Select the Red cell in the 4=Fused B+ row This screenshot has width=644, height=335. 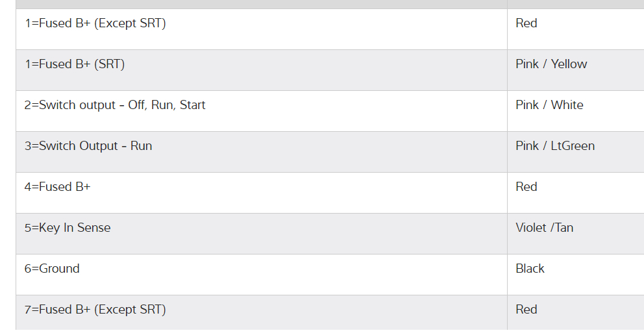[x=526, y=187]
